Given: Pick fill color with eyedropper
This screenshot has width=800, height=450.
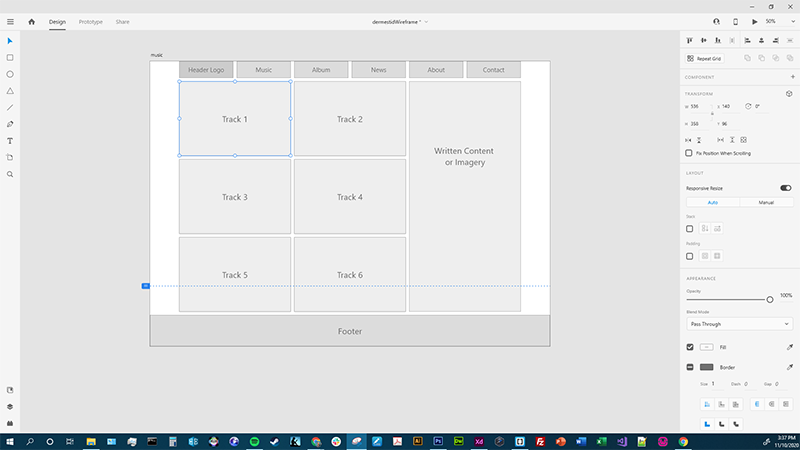Looking at the screenshot, I should [790, 347].
